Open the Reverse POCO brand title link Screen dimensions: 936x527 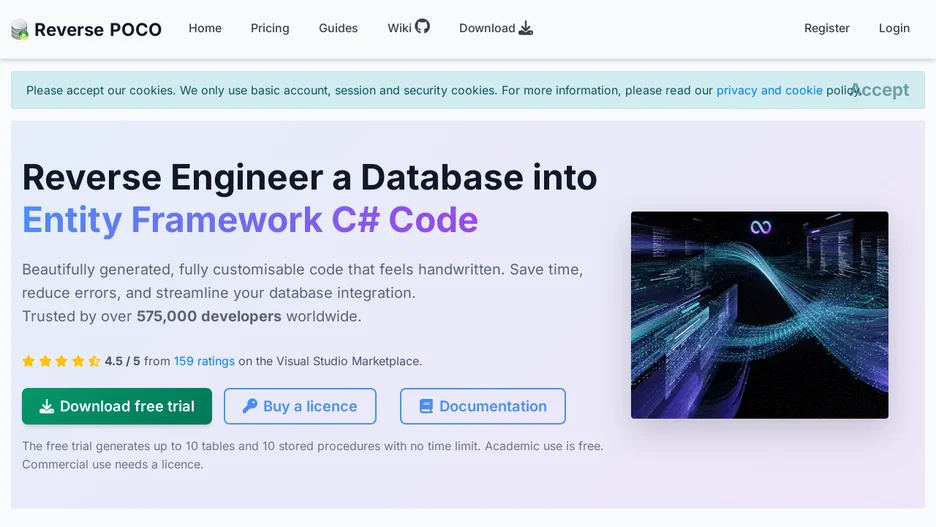(97, 29)
